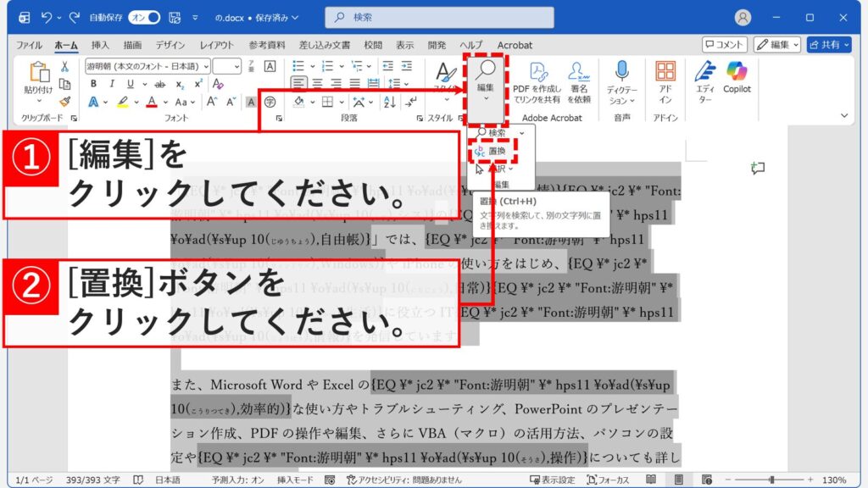
Task: Select the Bold formatting icon
Action: coord(93,82)
